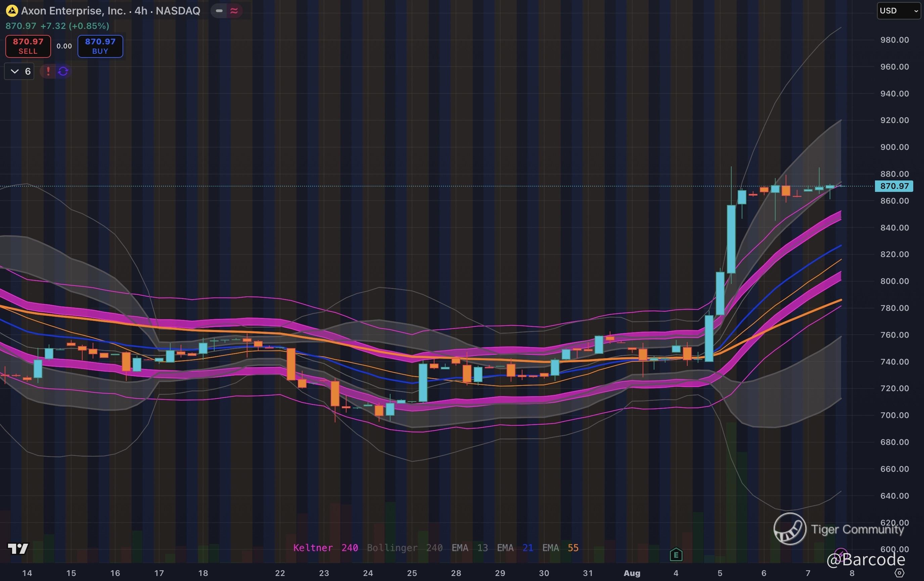Click the TradingView logo at bottom left
The image size is (924, 581).
click(18, 549)
